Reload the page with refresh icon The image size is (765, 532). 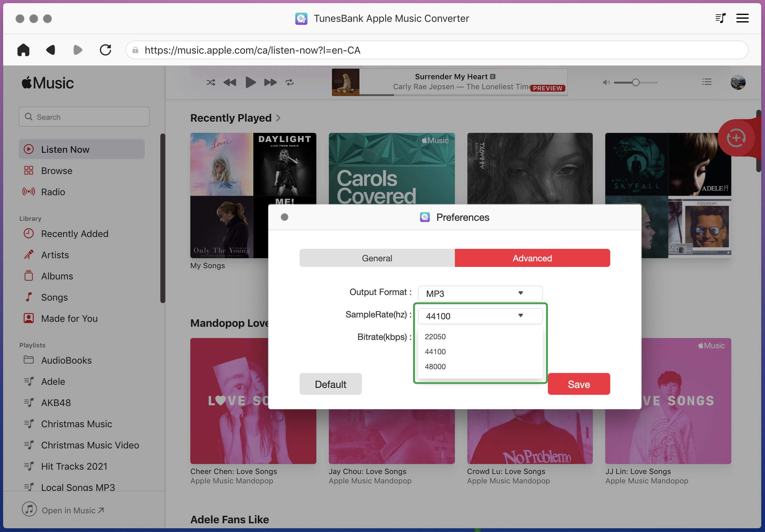(x=105, y=50)
